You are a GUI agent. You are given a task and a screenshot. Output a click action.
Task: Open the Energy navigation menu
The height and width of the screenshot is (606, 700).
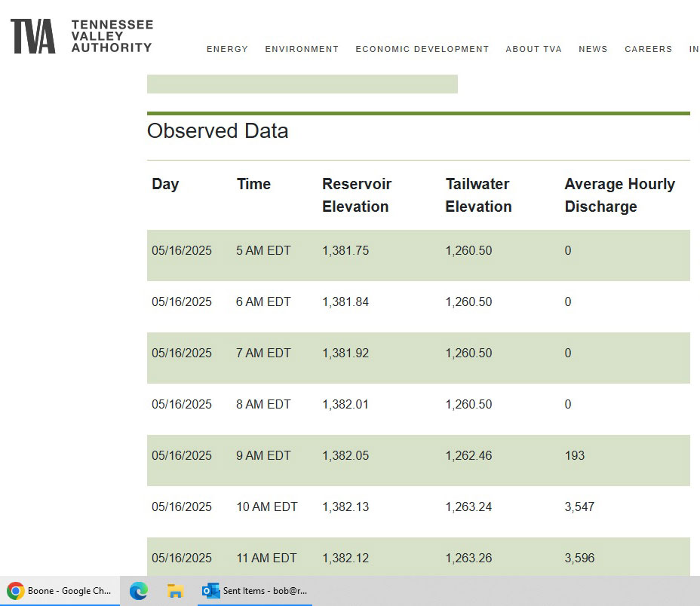pyautogui.click(x=227, y=49)
